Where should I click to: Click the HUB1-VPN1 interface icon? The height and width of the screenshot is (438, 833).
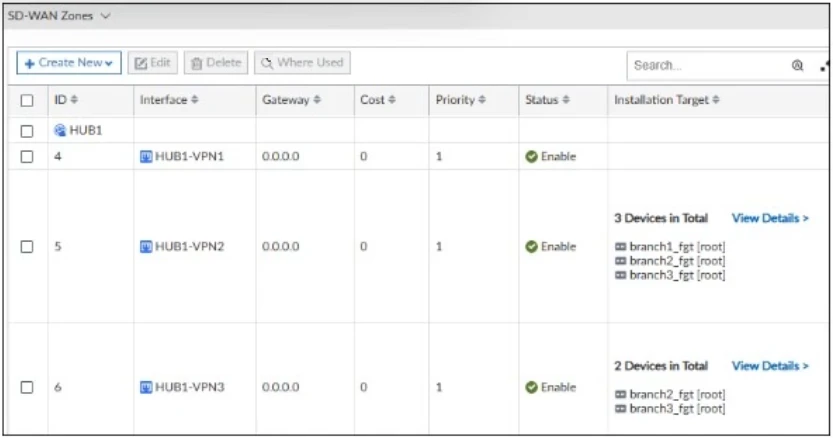coord(146,157)
